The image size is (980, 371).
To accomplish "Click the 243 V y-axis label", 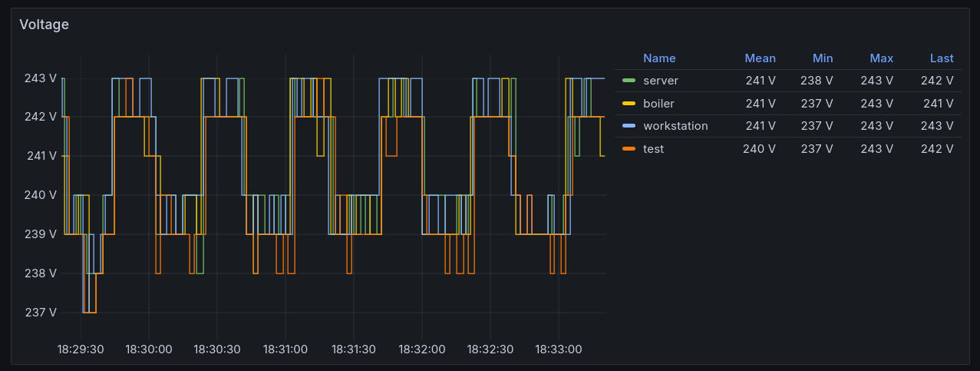I will tap(41, 78).
